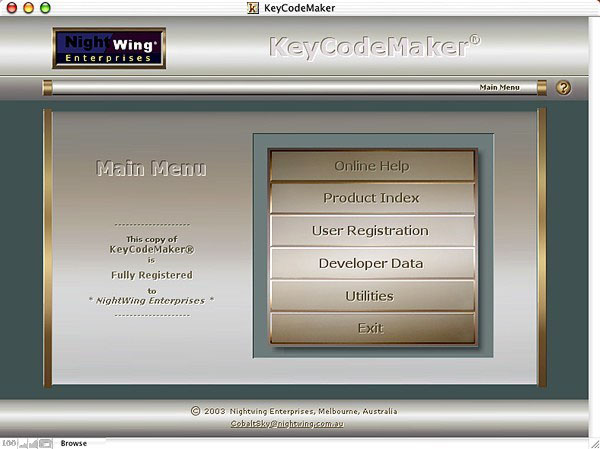Open the Browse mode pop-up menu
This screenshot has height=449, width=600.
(73, 443)
